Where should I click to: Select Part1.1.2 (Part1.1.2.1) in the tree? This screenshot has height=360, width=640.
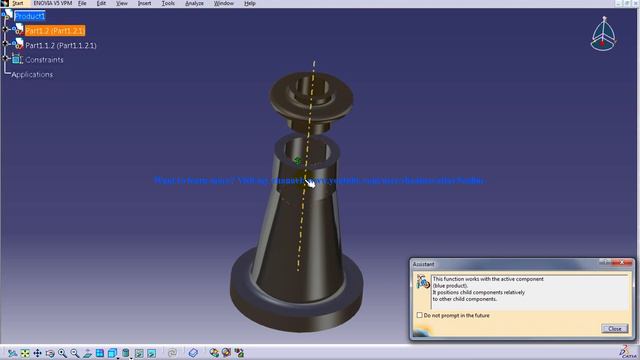61,45
